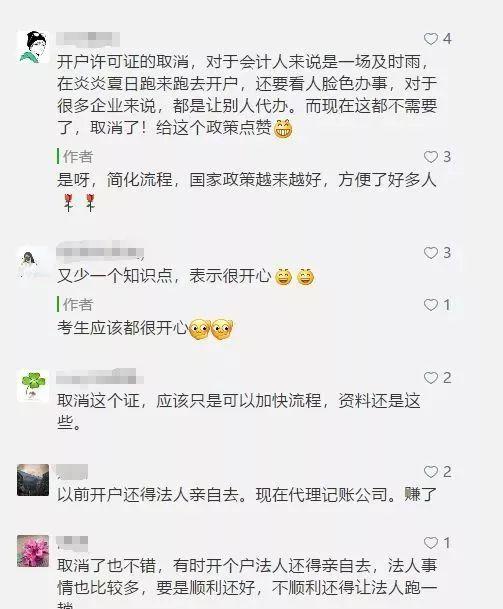
Task: Open the cartoon-face avatar of the first commenter
Action: click(33, 47)
